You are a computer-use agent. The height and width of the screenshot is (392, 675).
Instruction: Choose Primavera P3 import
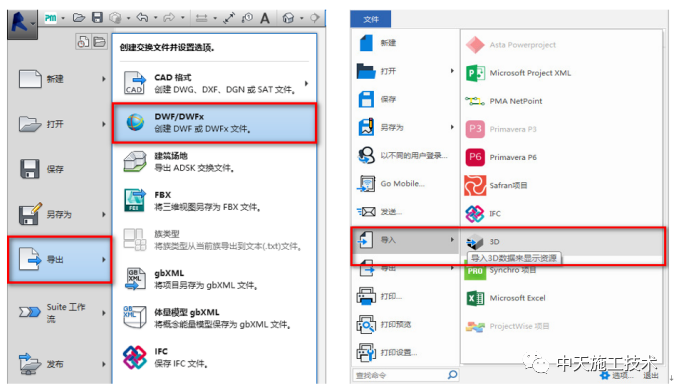click(561, 129)
